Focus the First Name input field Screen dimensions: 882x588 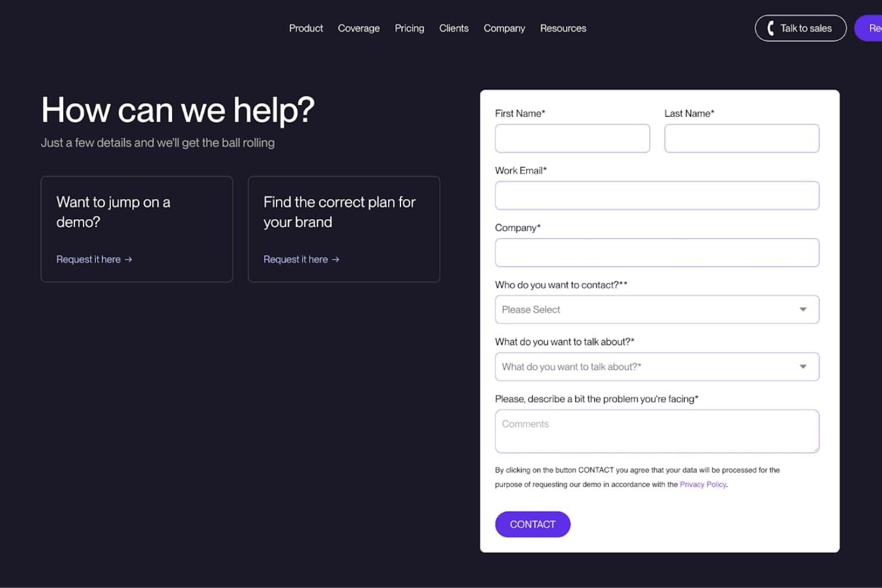pos(572,138)
